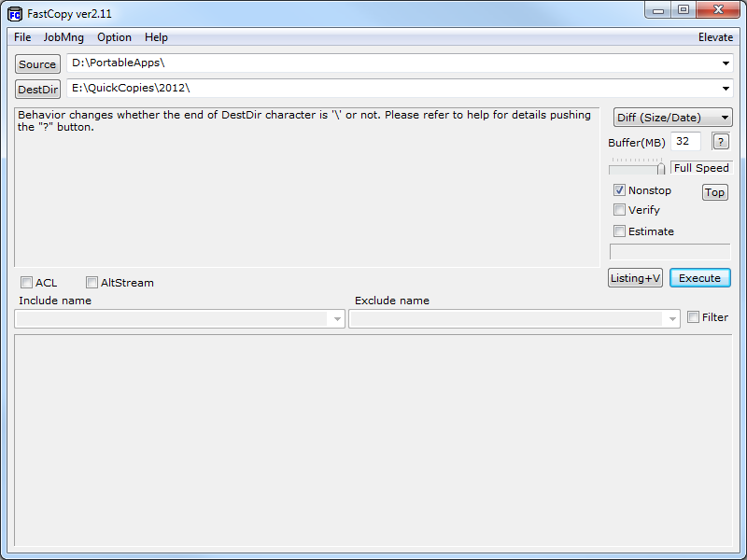Toggle the ACL checkbox

pyautogui.click(x=27, y=282)
